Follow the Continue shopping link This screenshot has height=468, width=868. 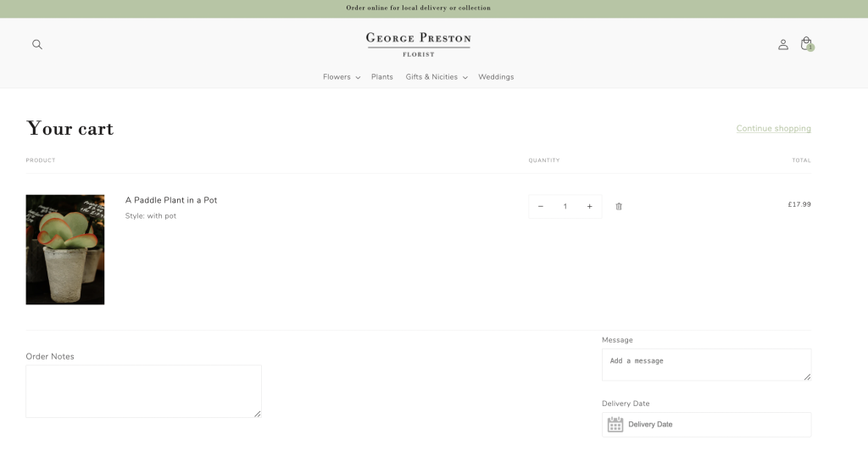pos(773,129)
